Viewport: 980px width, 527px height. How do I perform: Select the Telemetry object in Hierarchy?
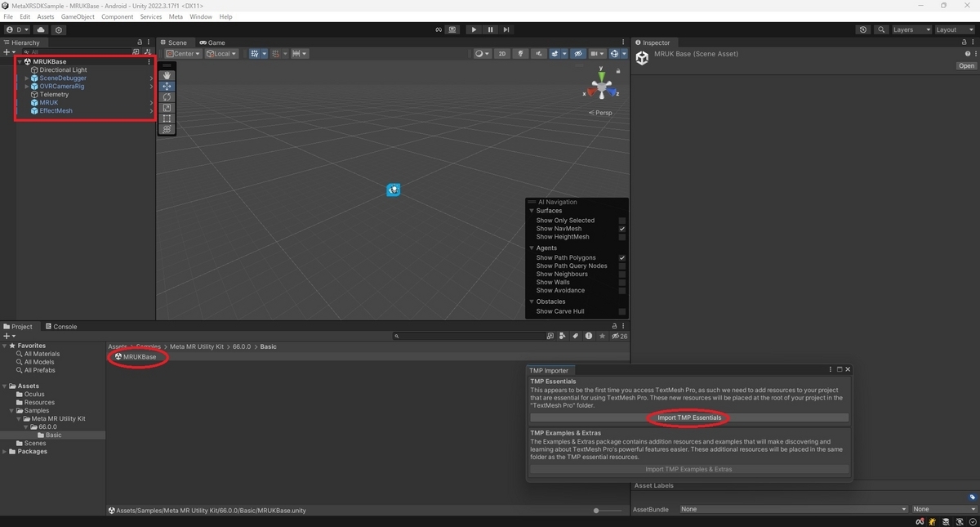coord(54,95)
